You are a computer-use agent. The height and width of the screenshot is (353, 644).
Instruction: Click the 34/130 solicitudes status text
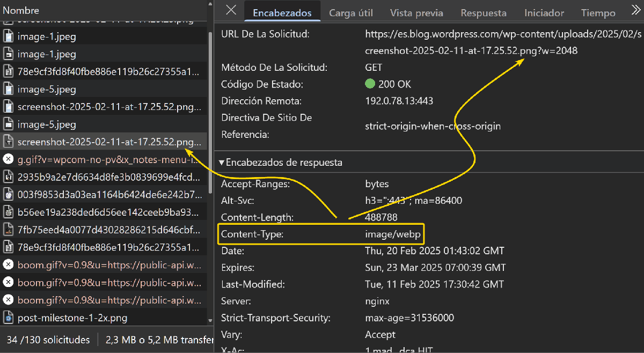tap(48, 340)
